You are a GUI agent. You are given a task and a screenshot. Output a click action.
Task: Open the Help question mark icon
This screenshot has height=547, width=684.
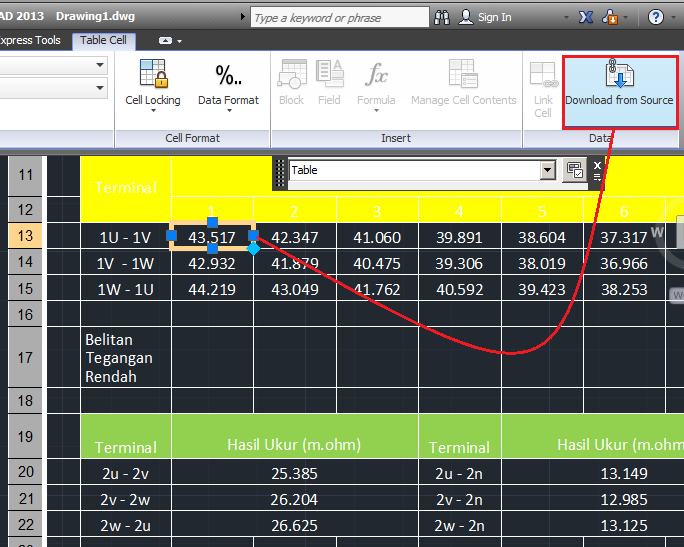pos(656,17)
